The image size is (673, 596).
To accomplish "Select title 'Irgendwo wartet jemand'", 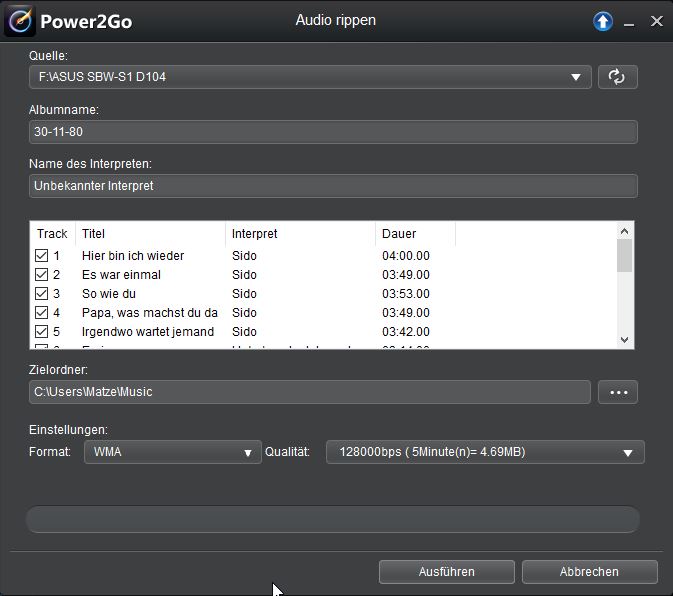I will tap(148, 332).
